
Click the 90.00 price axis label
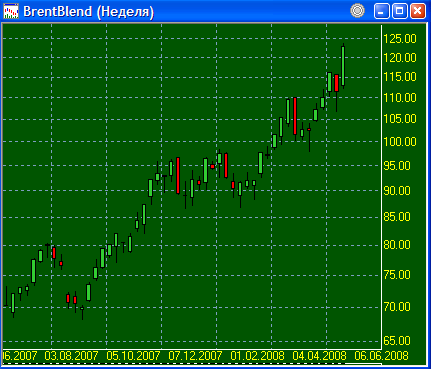pos(397,191)
